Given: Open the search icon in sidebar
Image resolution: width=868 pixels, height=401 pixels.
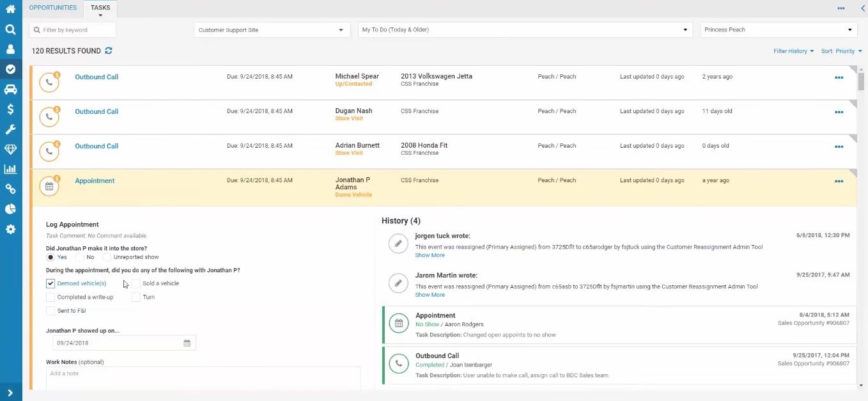Looking at the screenshot, I should coord(10,29).
